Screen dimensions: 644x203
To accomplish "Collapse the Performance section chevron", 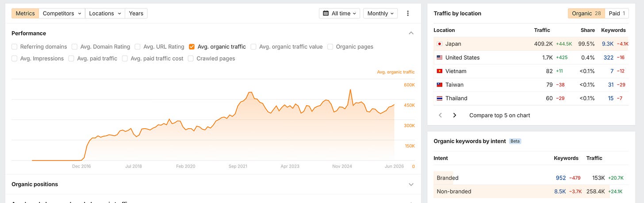I will point(411,33).
